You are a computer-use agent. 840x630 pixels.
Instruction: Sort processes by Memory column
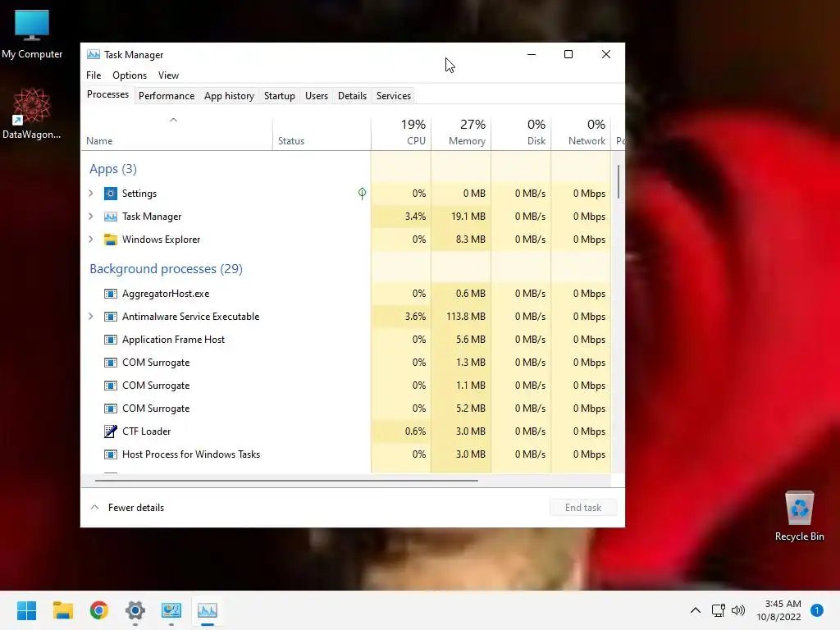(461, 133)
